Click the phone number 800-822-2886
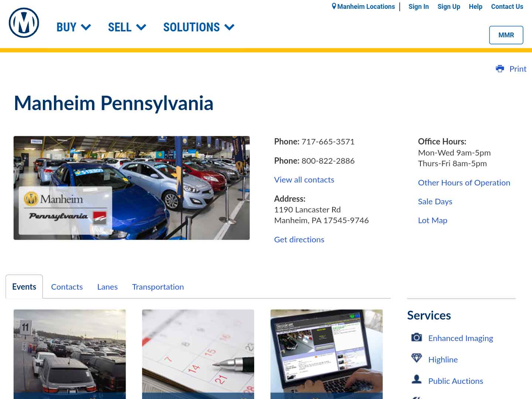Viewport: 532px width, 399px height. 328,161
